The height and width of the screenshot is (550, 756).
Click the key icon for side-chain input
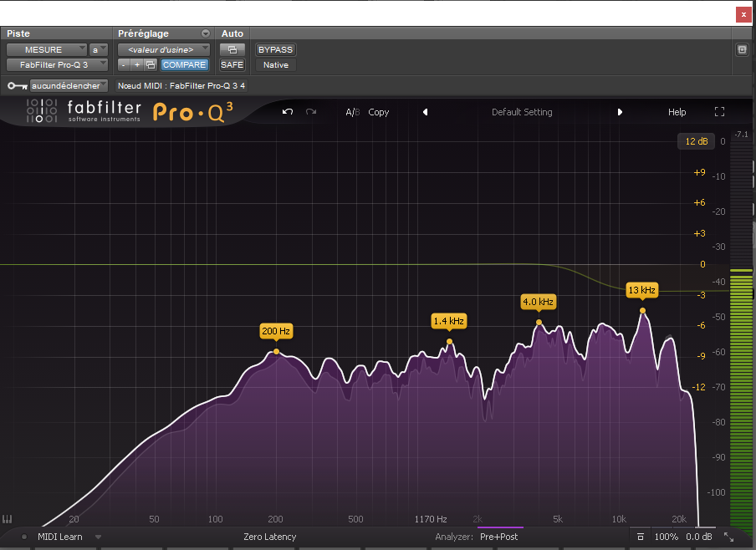point(17,86)
